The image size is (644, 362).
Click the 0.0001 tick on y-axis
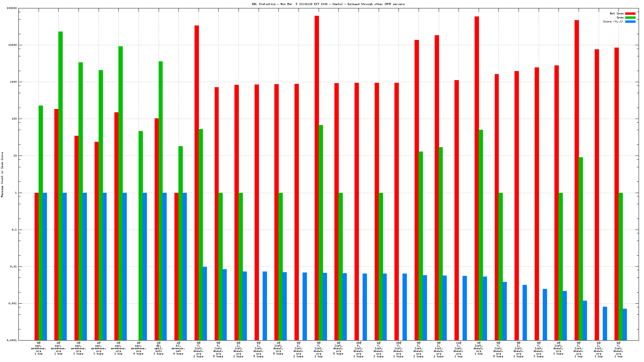click(12, 341)
